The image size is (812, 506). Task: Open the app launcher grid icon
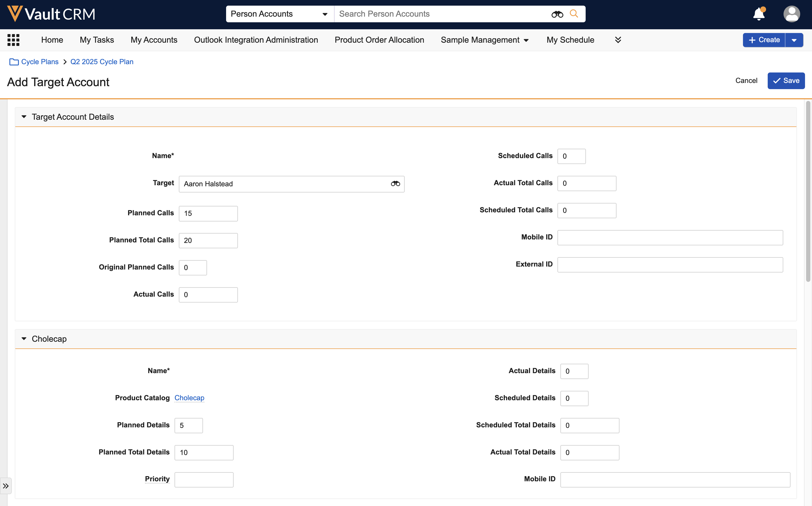point(13,40)
